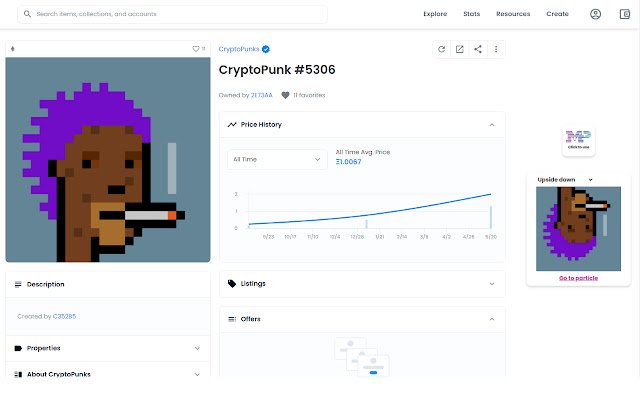Viewport: 640px width, 400px height.
Task: Open creator C352B5 profile link
Action: point(64,316)
